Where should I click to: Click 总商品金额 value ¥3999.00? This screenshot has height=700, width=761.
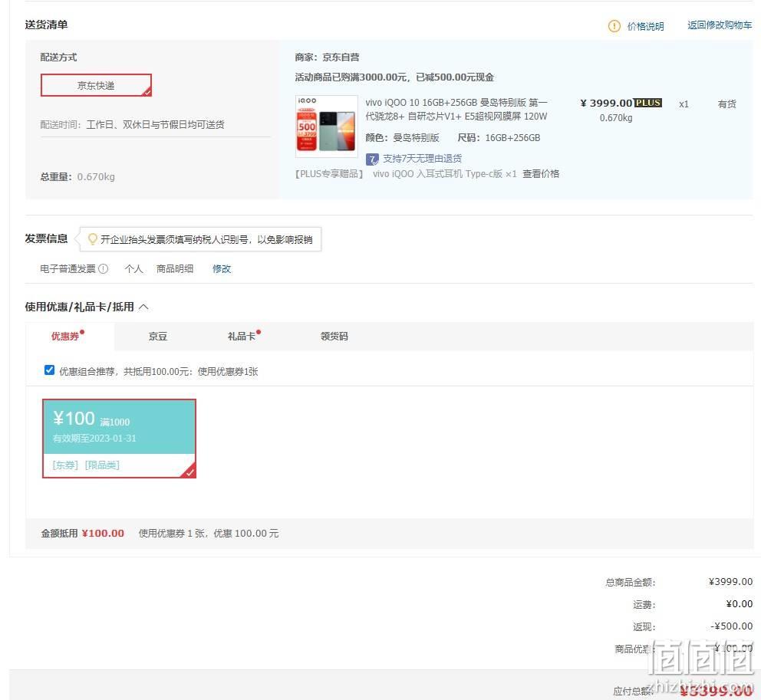730,582
